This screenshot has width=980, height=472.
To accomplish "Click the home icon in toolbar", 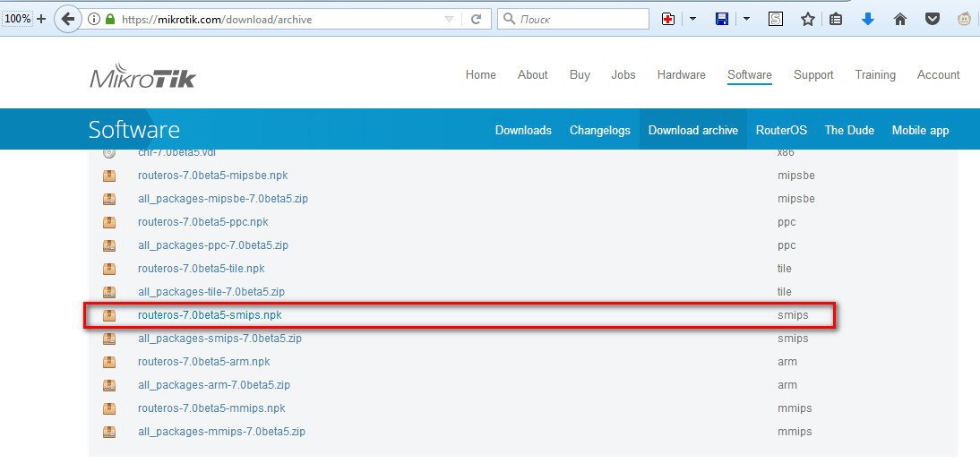I will point(900,20).
